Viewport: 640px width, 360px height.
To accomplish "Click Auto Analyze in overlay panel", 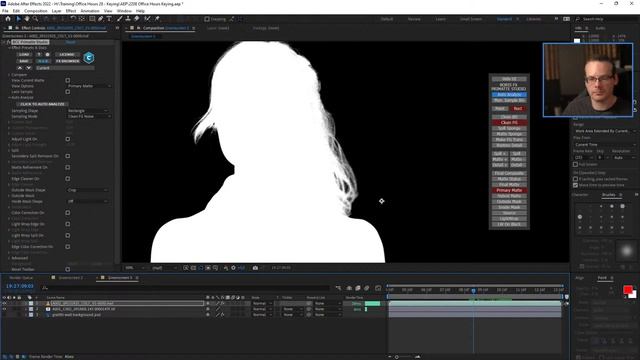I will [x=509, y=95].
